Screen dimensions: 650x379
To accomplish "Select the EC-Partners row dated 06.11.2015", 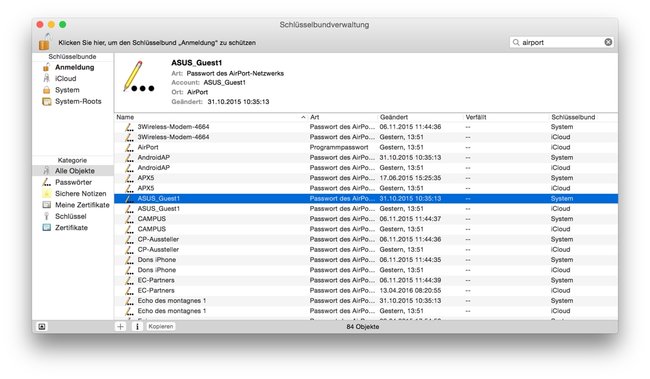I will coord(366,280).
